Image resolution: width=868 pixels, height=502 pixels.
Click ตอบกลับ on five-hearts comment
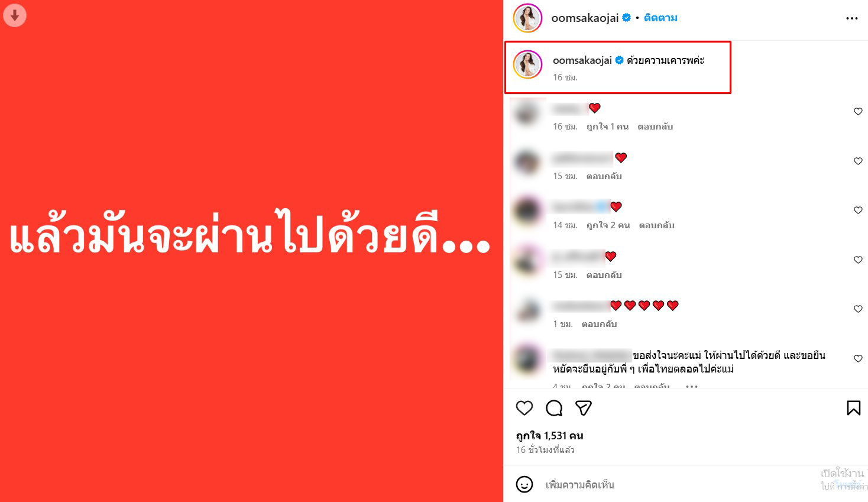(x=599, y=324)
